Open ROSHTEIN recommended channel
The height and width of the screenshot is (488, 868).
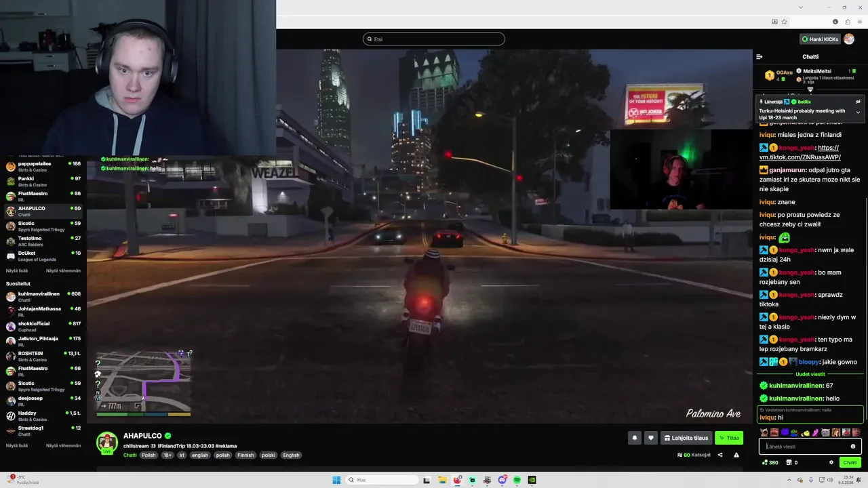[43, 356]
